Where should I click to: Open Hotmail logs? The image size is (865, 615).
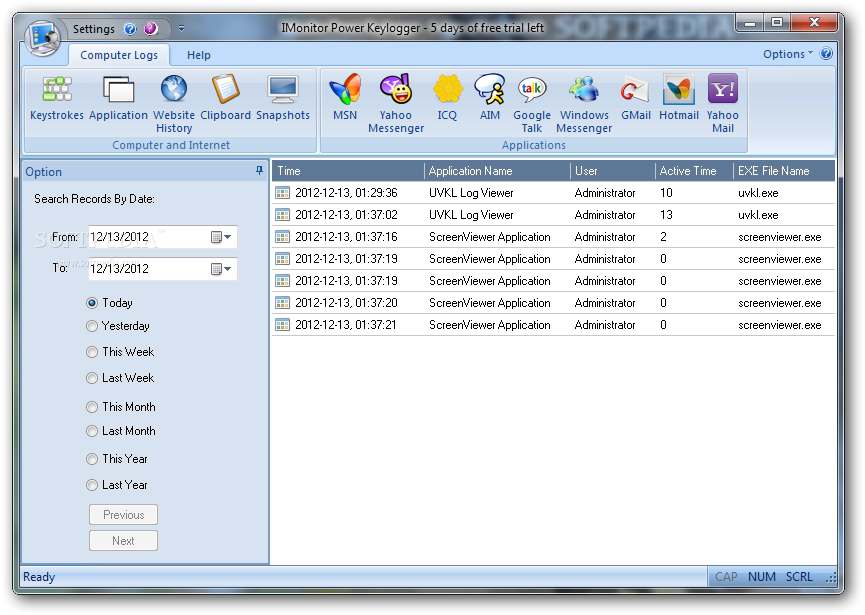679,98
